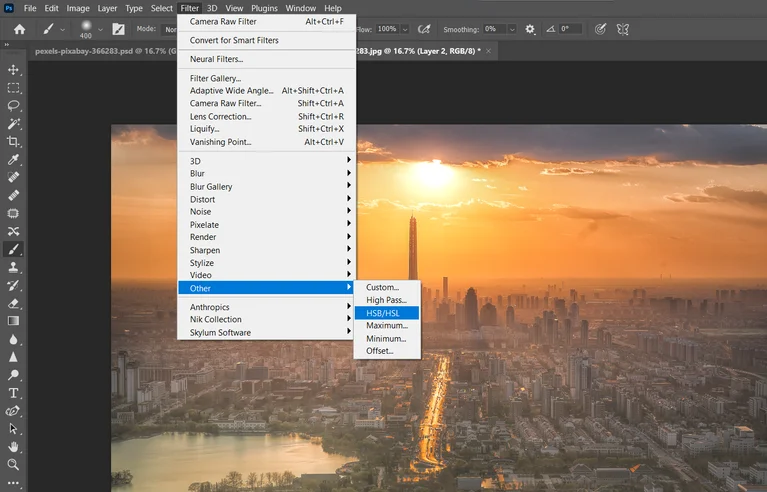Screen dimensions: 767x492
Task: Pick the Lasso tool
Action: 14,105
